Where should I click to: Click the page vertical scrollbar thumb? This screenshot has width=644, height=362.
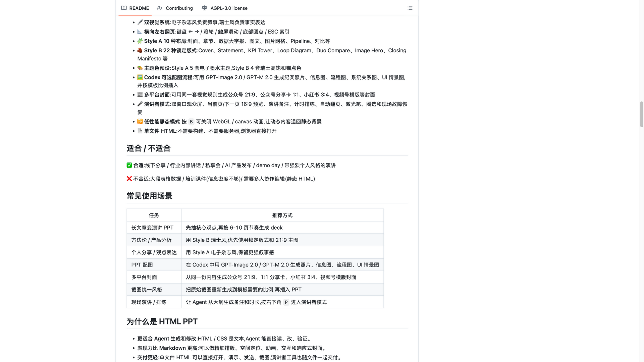641,114
